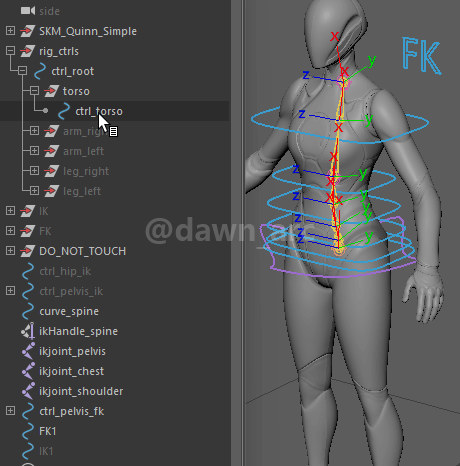The width and height of the screenshot is (460, 466).
Task: Expand the ctrl_pelvis_fk node
Action: click(10, 411)
